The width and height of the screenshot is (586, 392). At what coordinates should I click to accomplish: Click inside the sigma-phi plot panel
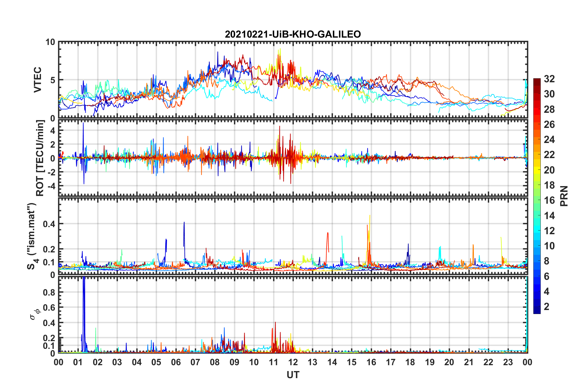pos(293,315)
